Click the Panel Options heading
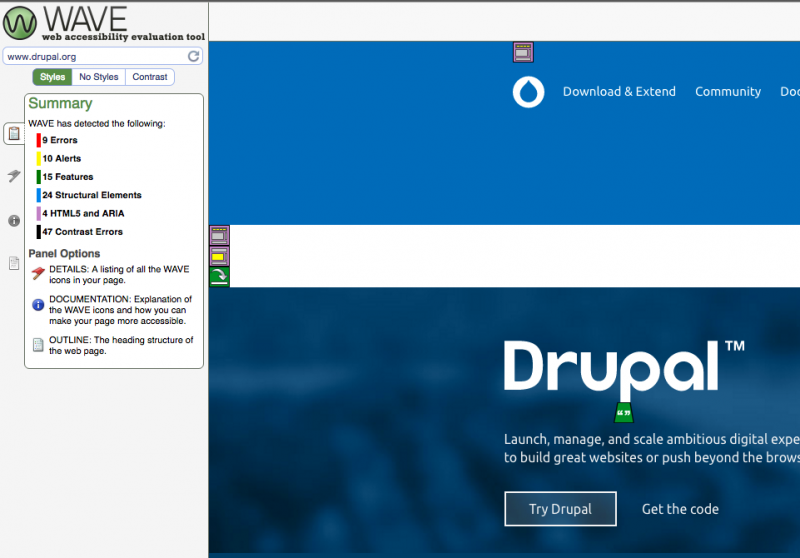 (64, 253)
